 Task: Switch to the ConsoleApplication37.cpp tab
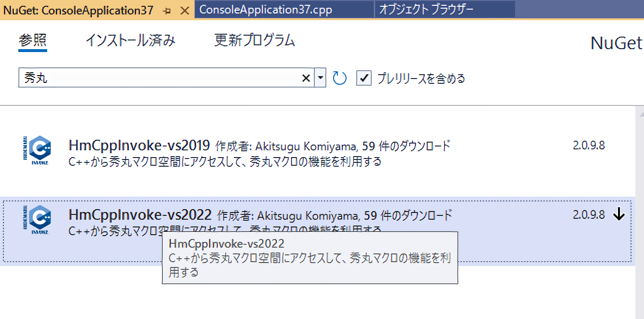(x=266, y=10)
